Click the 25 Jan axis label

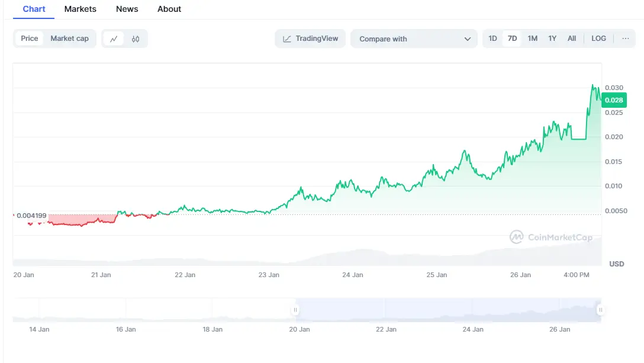(x=437, y=275)
